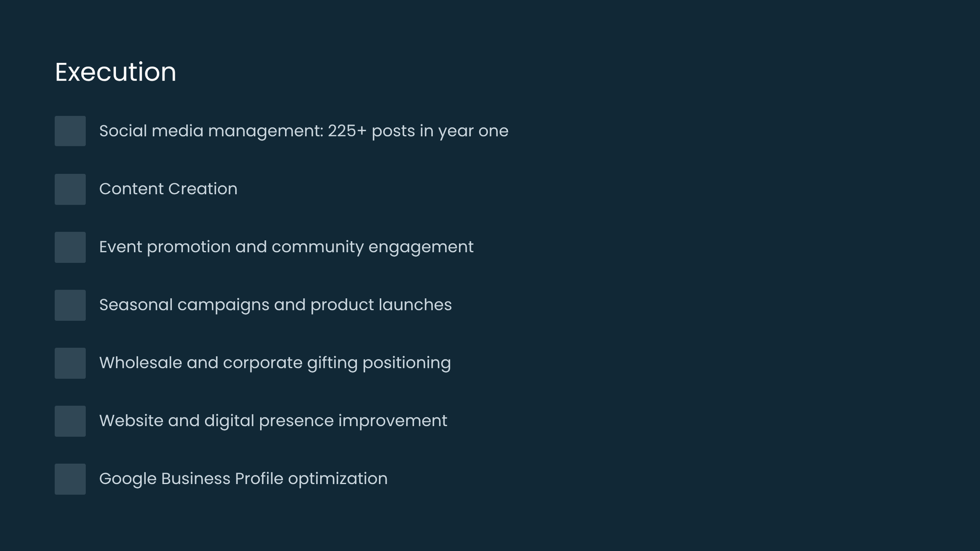This screenshot has width=980, height=551.
Task: Click the square beside Event promotion item
Action: 70,247
